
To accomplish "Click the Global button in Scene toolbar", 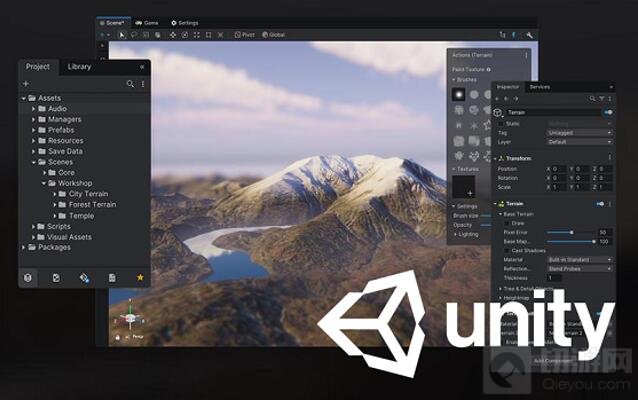I will (x=274, y=34).
